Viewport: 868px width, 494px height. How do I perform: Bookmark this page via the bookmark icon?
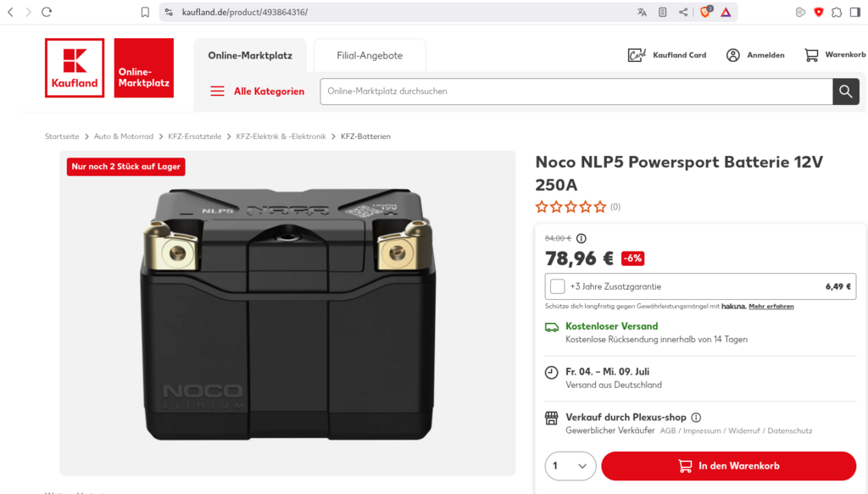coord(145,12)
